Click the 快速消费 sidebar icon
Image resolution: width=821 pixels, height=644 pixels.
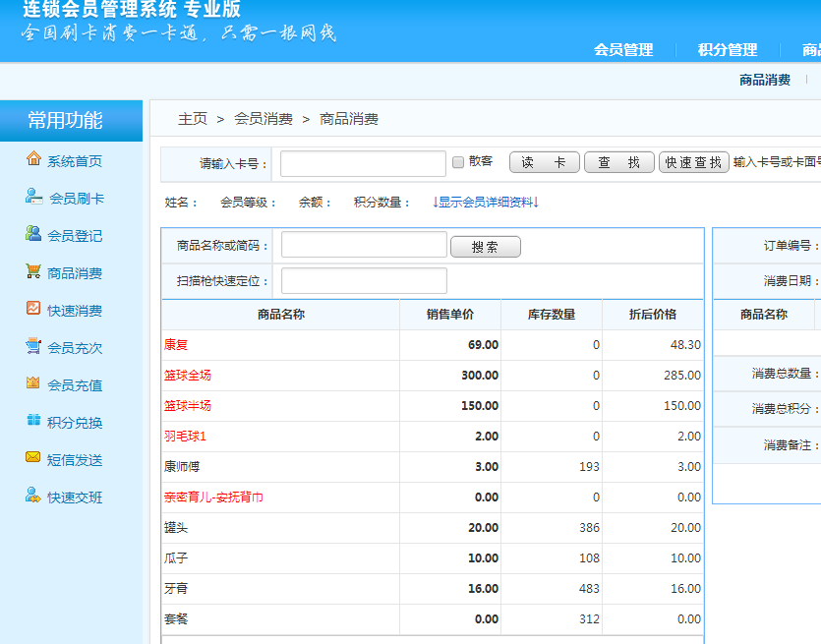point(33,309)
